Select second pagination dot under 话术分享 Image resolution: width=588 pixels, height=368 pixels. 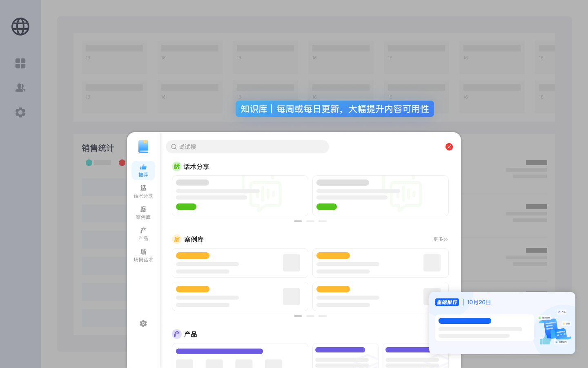310,221
